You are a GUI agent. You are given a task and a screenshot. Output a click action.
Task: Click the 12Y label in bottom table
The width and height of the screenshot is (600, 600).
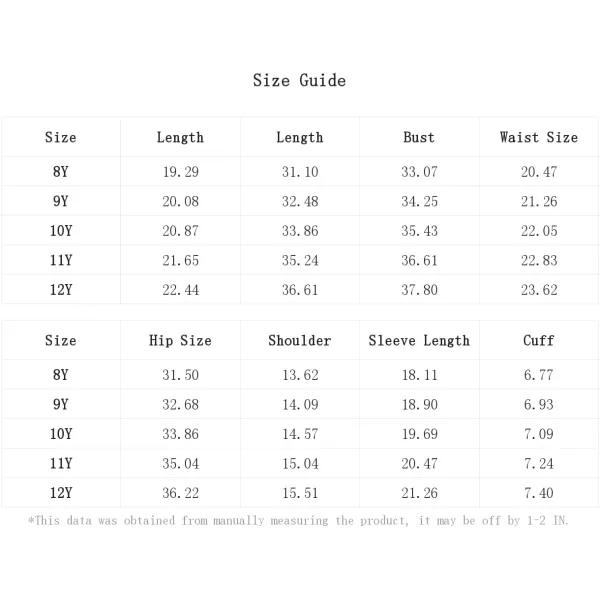61,492
